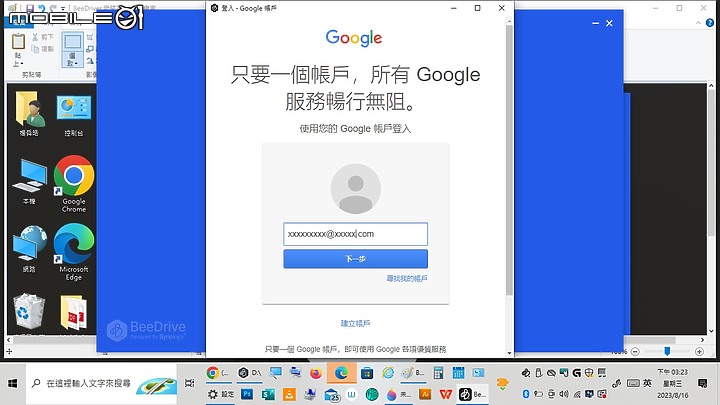Image resolution: width=720 pixels, height=405 pixels.
Task: Switch to Google Chrome on the taskbar
Action: tap(218, 373)
